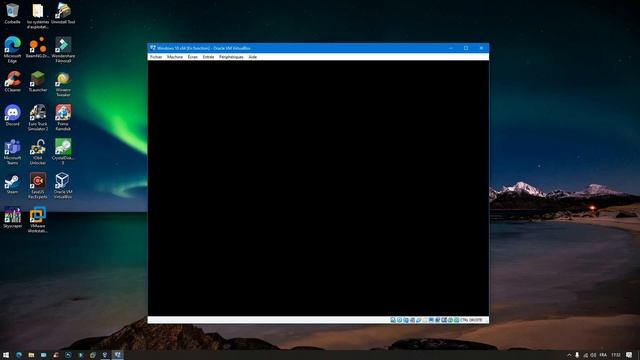
Task: Open the Aide menu
Action: point(253,57)
